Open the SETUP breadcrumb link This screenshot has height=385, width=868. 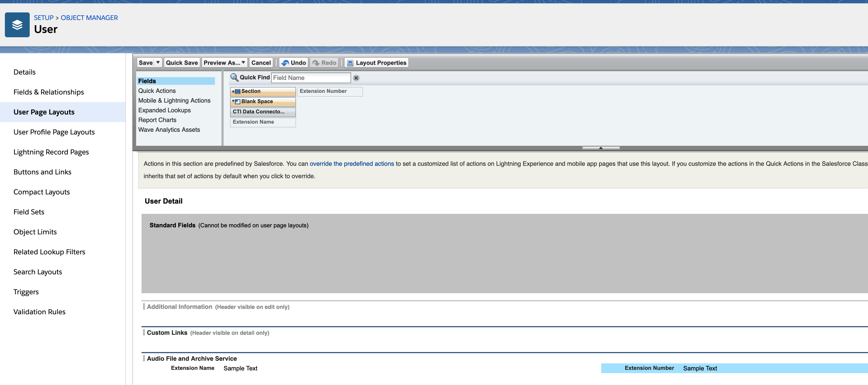(x=43, y=18)
